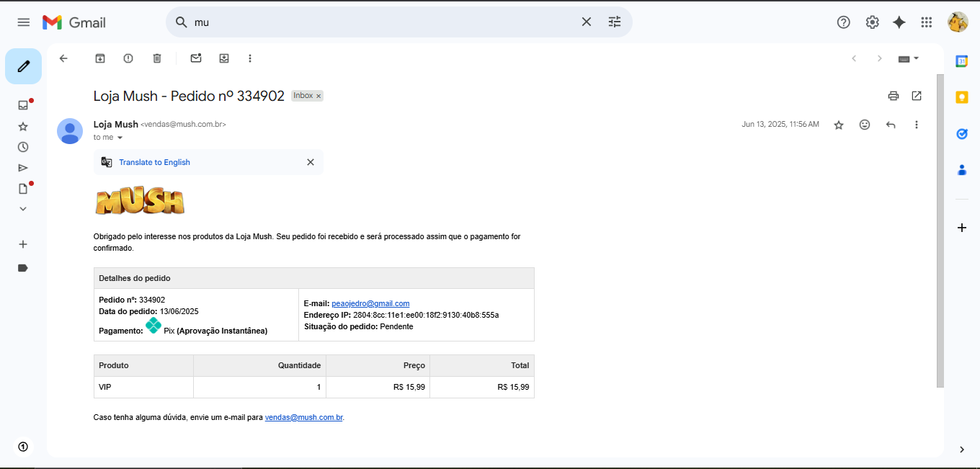
Task: Get add-ons plus icon
Action: 961,228
